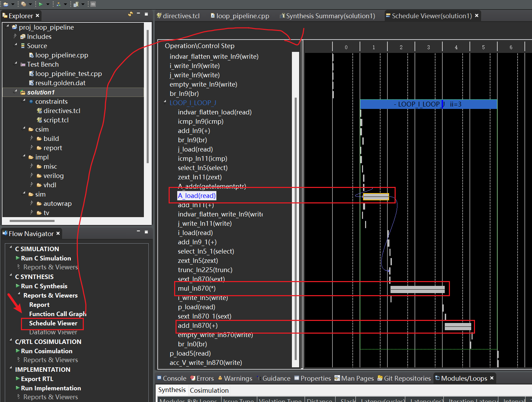Select the mul_ln870(*) operation row
This screenshot has width=532, height=402.
(x=196, y=288)
